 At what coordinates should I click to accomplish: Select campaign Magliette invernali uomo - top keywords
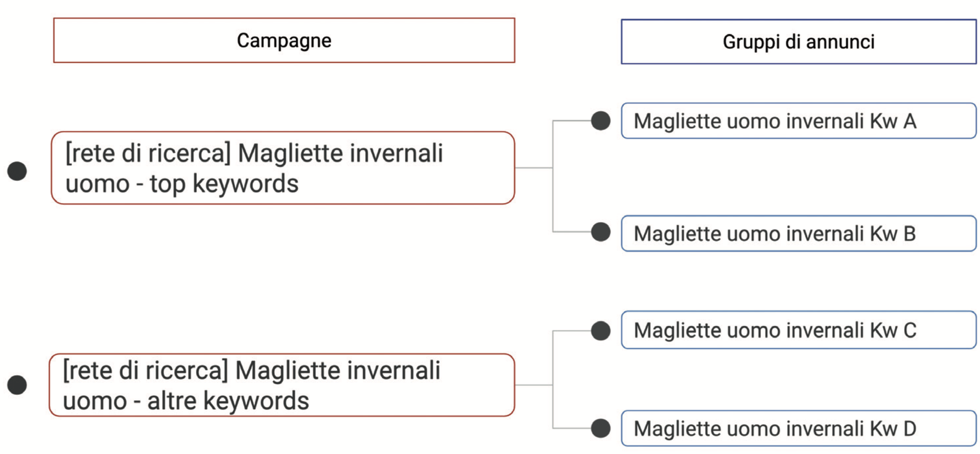point(283,168)
